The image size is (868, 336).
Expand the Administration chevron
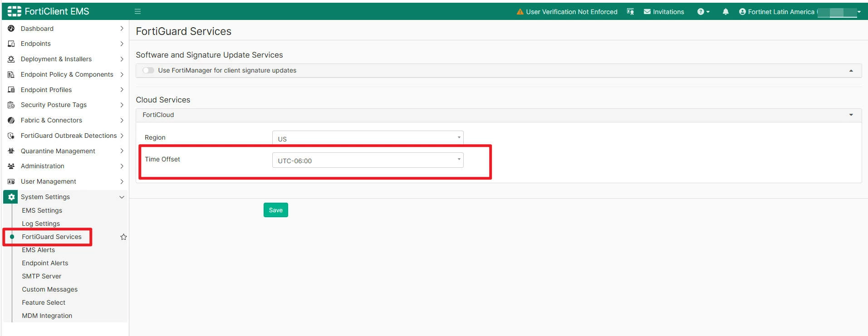tap(122, 166)
